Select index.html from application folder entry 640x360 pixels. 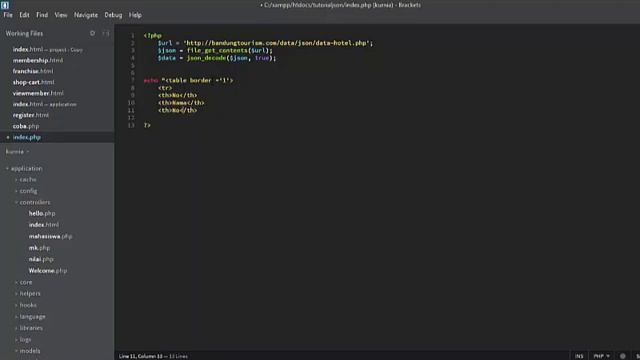coord(44,104)
